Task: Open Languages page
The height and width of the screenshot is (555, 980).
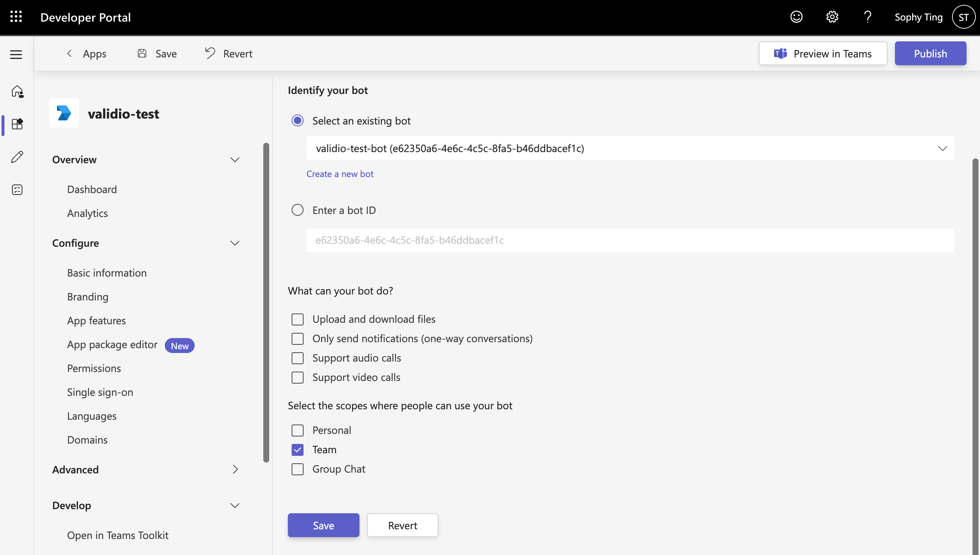Action: coord(91,416)
